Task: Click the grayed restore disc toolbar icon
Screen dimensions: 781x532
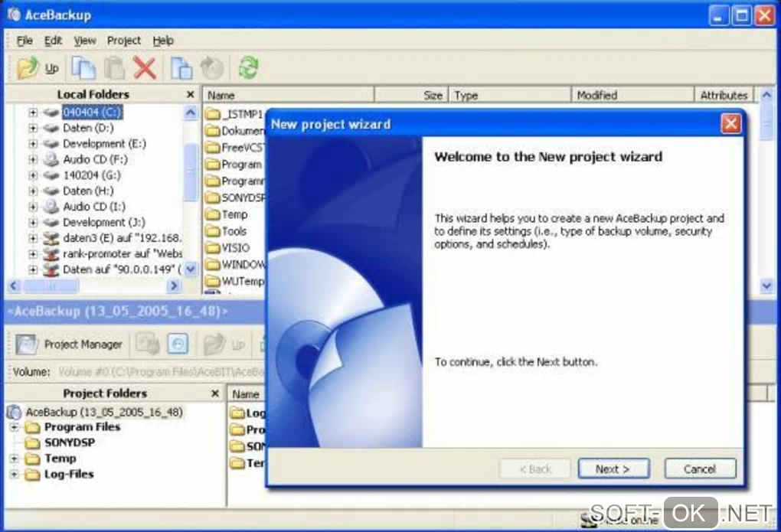Action: 211,68
